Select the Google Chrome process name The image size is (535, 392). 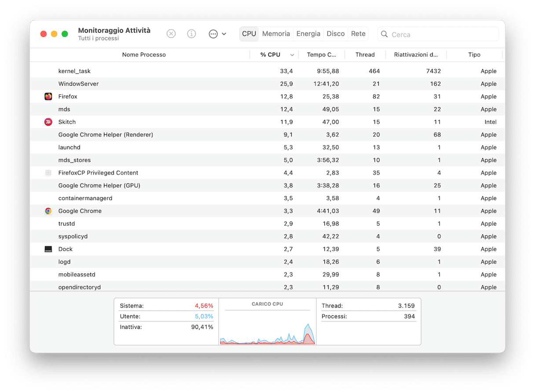tap(80, 211)
